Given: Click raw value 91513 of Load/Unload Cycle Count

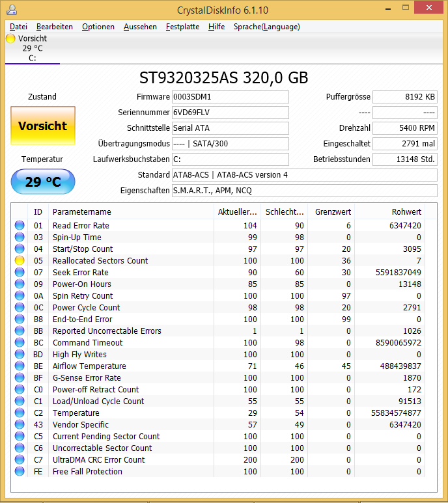Looking at the screenshot, I should (410, 401).
